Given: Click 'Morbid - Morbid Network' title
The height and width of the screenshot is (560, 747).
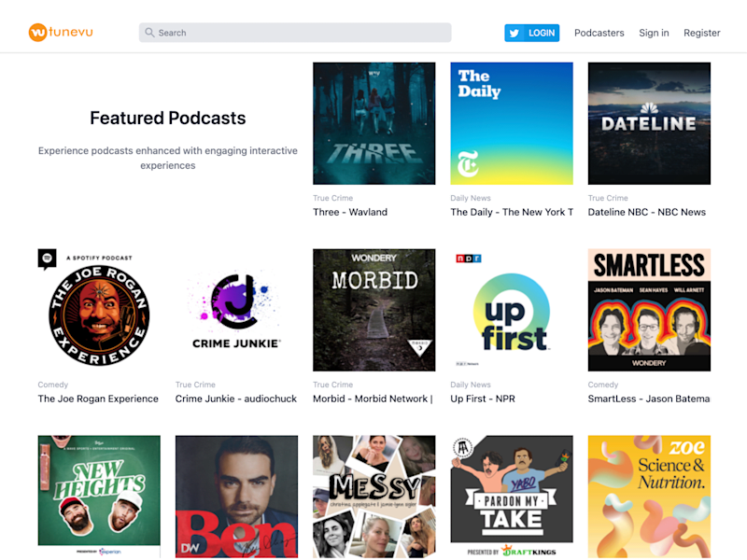Looking at the screenshot, I should pyautogui.click(x=373, y=399).
